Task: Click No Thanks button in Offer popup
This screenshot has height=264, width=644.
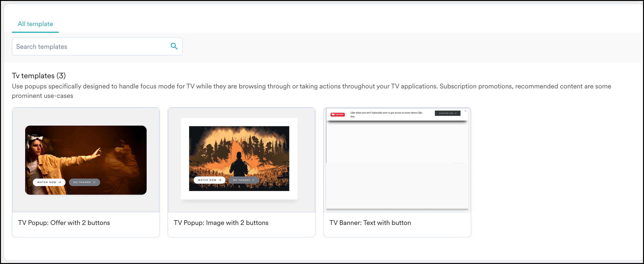Action: click(84, 182)
